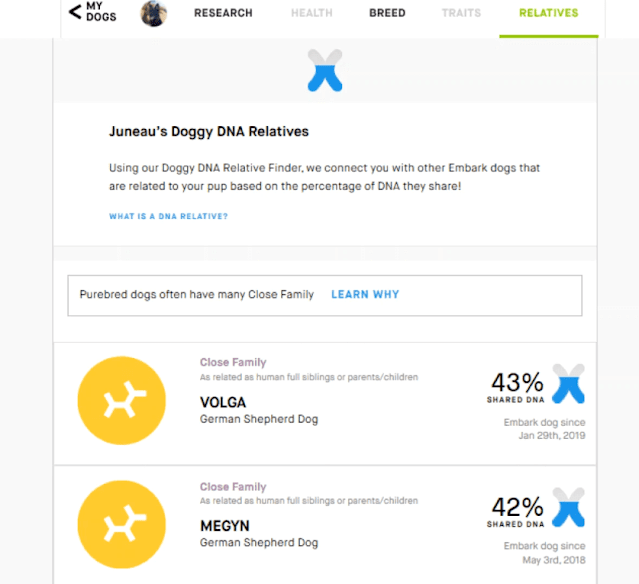Switch to the Research tab

tap(223, 13)
